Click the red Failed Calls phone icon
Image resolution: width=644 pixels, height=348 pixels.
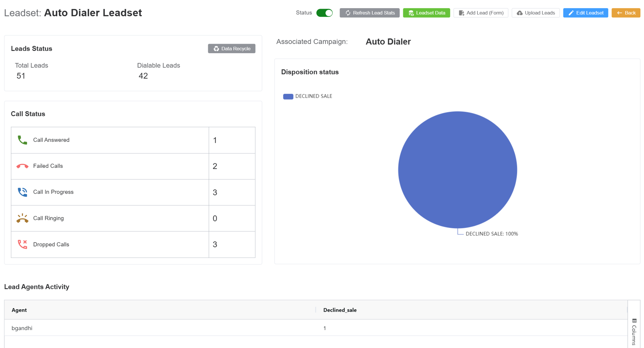click(22, 166)
